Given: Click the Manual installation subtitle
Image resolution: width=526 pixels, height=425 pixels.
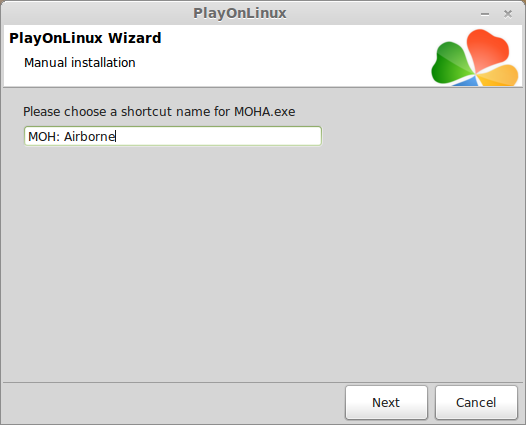Looking at the screenshot, I should [80, 63].
